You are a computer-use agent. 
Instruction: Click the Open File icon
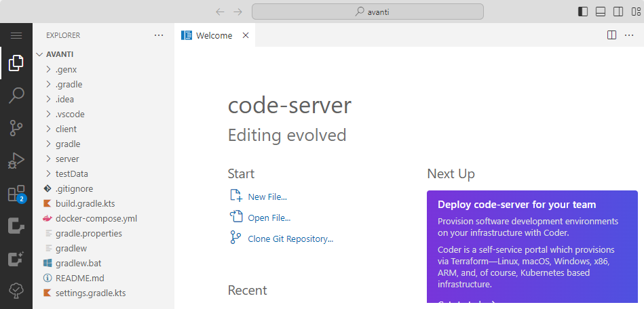(x=235, y=216)
